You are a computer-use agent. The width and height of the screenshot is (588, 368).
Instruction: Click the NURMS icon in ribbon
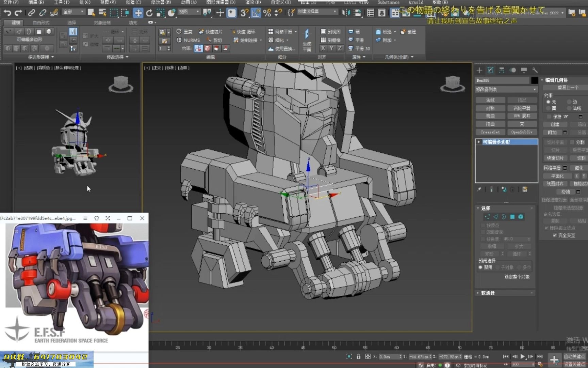pyautogui.click(x=179, y=40)
